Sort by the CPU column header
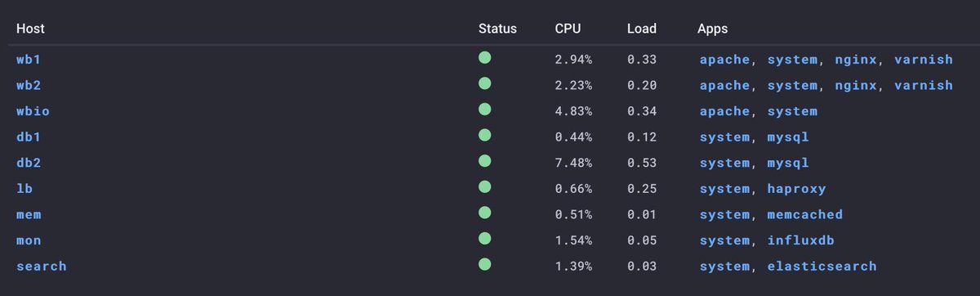980x296 pixels. point(568,29)
